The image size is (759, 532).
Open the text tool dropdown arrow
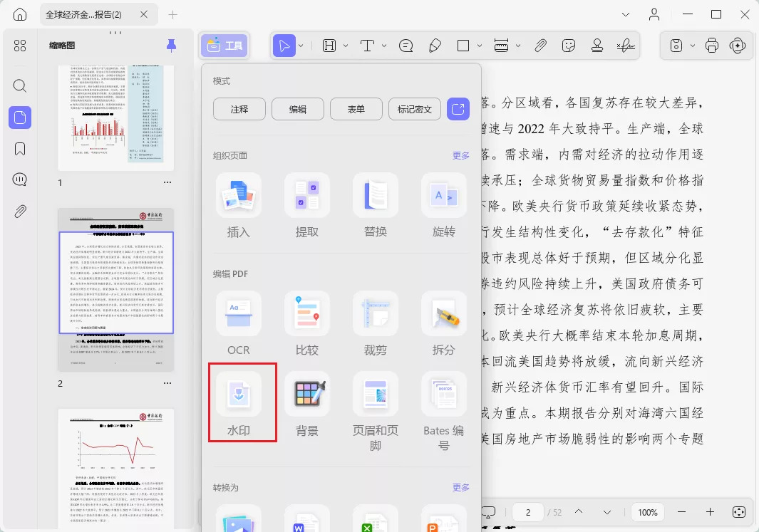tap(383, 45)
